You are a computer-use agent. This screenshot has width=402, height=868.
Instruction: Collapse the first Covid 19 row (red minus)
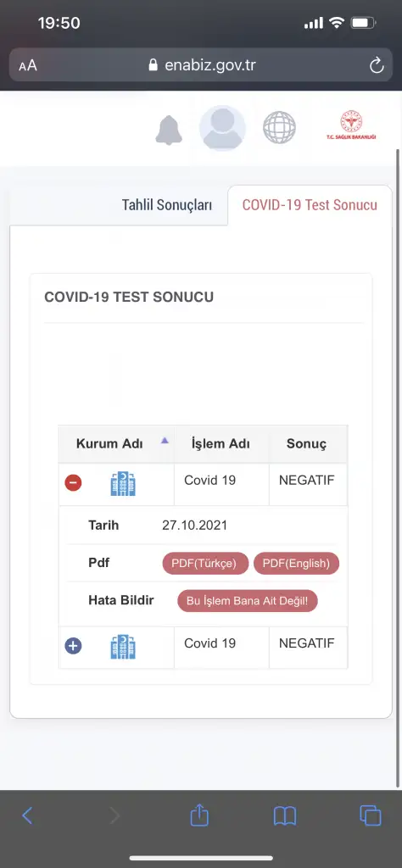pos(73,482)
